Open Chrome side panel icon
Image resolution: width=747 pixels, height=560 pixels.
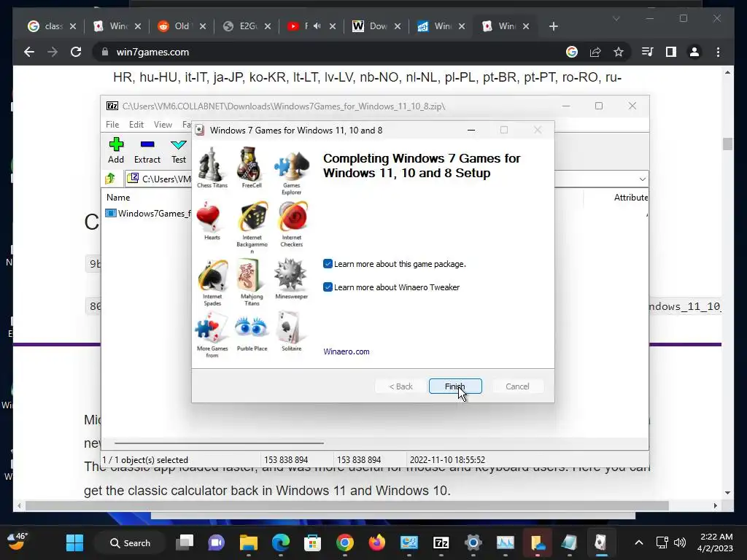(671, 52)
